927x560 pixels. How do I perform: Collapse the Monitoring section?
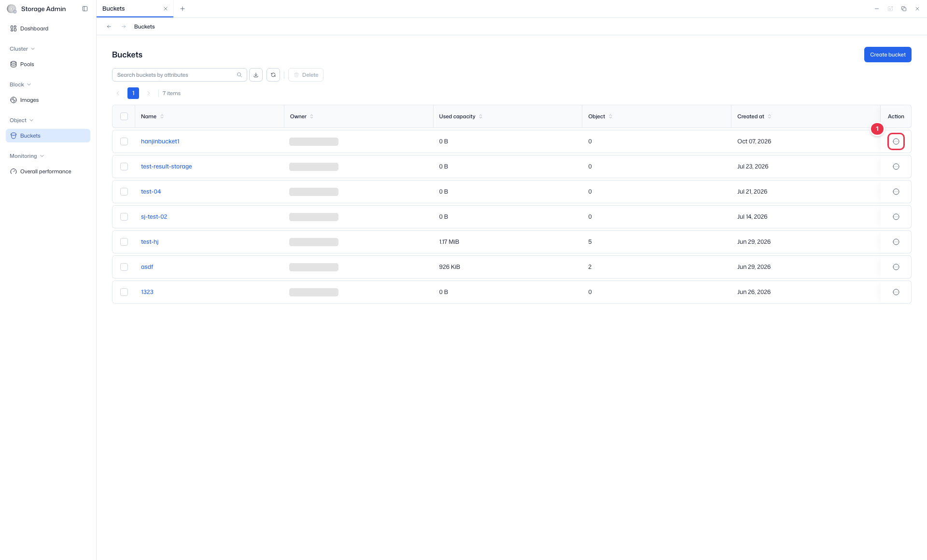click(x=27, y=156)
